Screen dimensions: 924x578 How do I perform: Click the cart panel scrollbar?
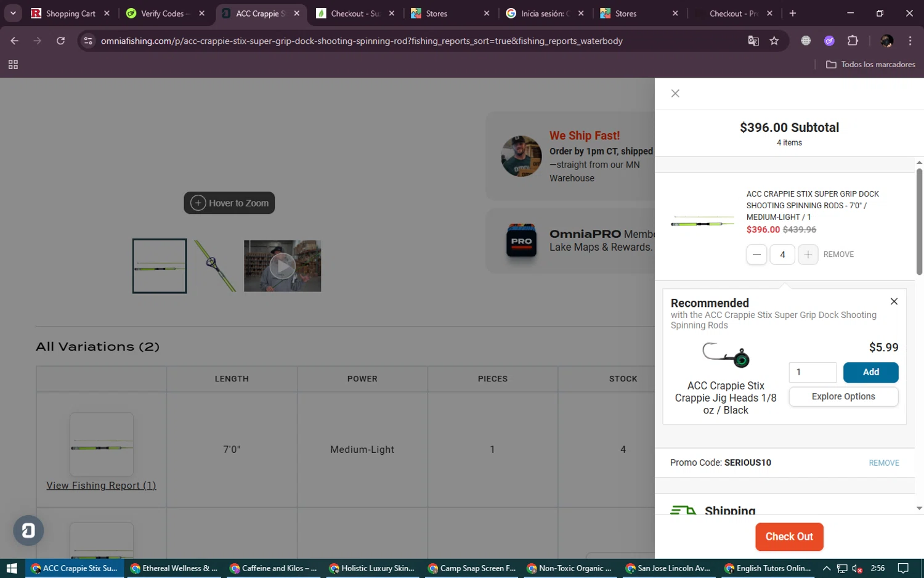pos(919,221)
